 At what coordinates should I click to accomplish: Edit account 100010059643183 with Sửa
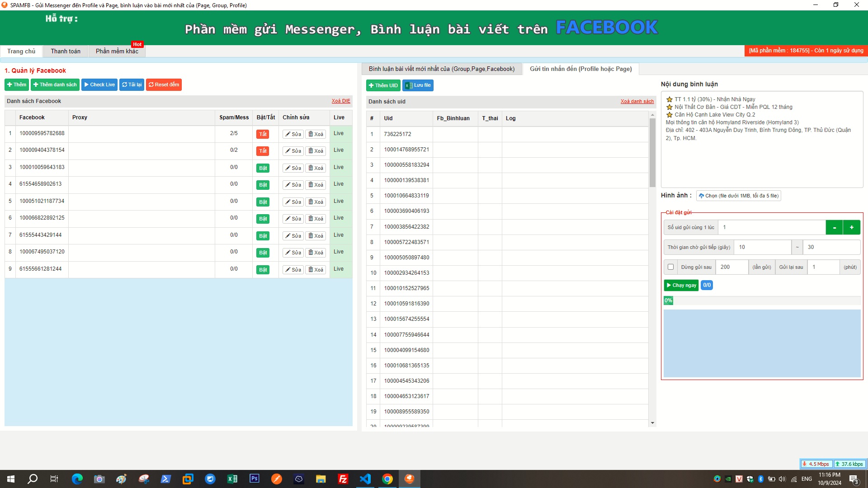pos(293,168)
